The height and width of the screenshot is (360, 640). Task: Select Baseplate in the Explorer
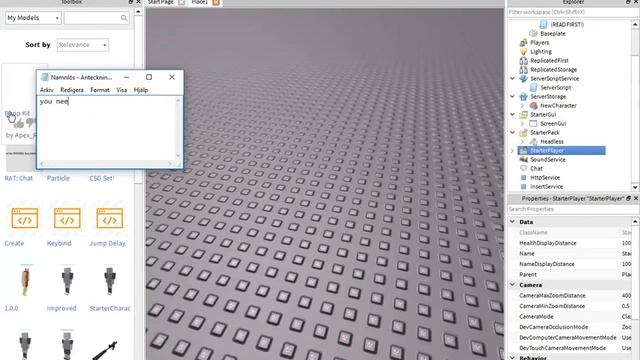pos(553,33)
